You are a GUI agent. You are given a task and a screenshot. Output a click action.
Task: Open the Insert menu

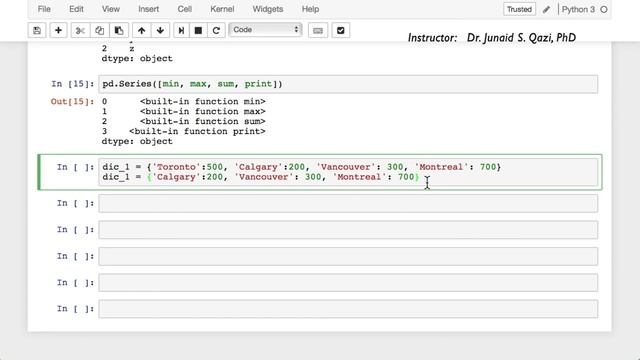coord(149,9)
